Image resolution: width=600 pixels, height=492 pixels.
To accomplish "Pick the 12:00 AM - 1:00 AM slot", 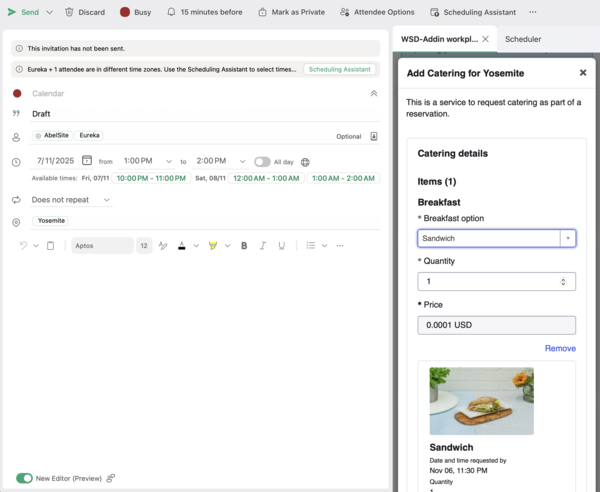I will coord(266,178).
